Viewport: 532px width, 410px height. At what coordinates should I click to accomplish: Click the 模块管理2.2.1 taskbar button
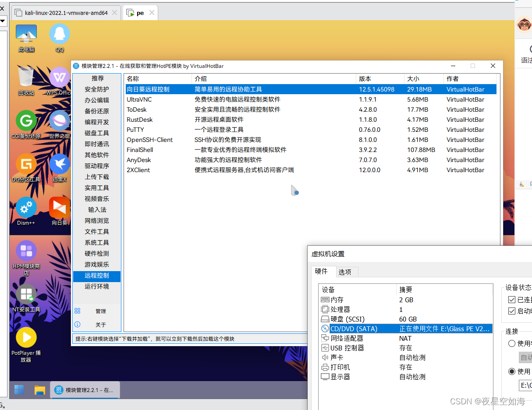85,390
